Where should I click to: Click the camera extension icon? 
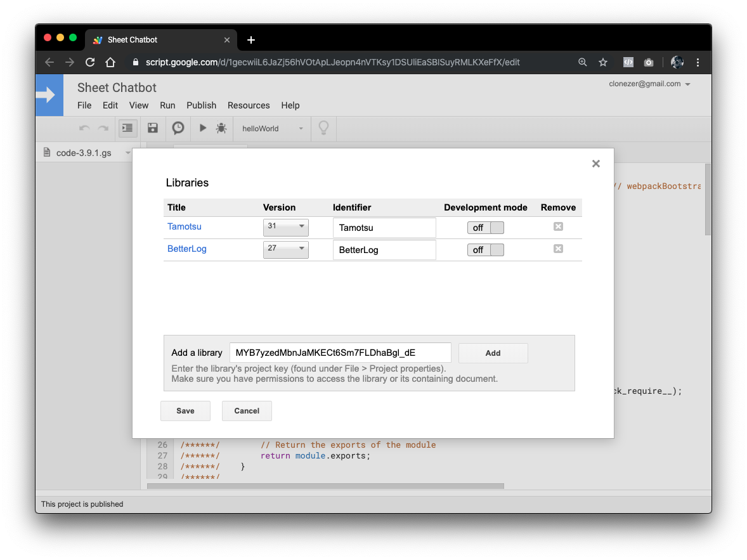point(648,62)
